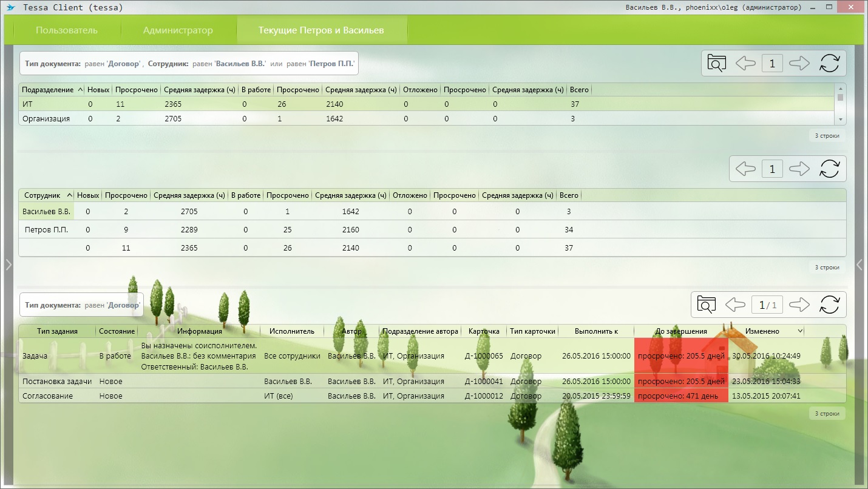
Task: Expand the left side panel arrow
Action: pyautogui.click(x=8, y=265)
